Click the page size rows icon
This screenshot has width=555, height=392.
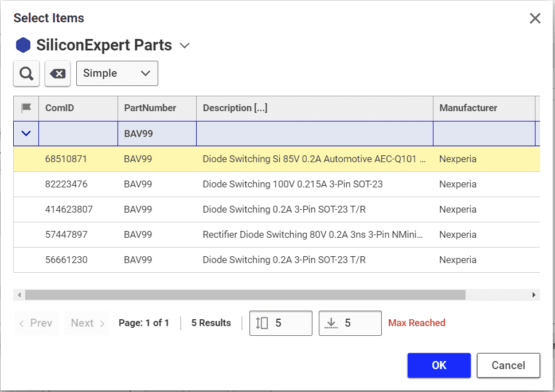pos(261,323)
